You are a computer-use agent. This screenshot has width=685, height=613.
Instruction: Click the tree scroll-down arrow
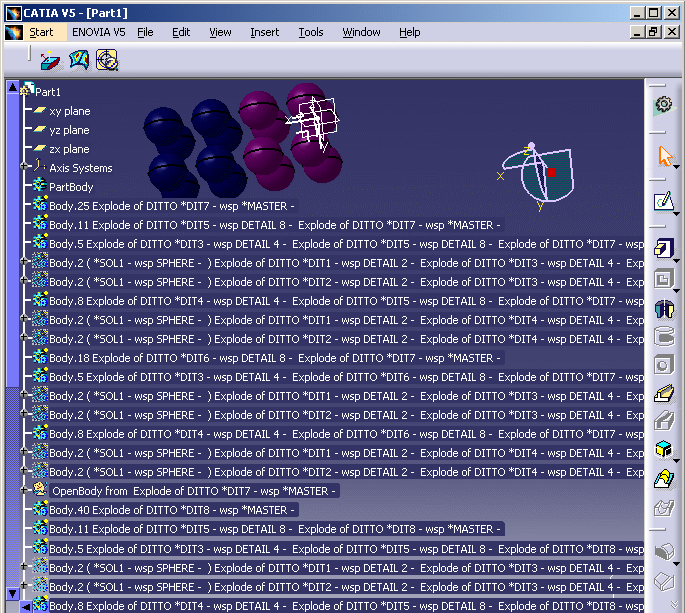coord(13,593)
